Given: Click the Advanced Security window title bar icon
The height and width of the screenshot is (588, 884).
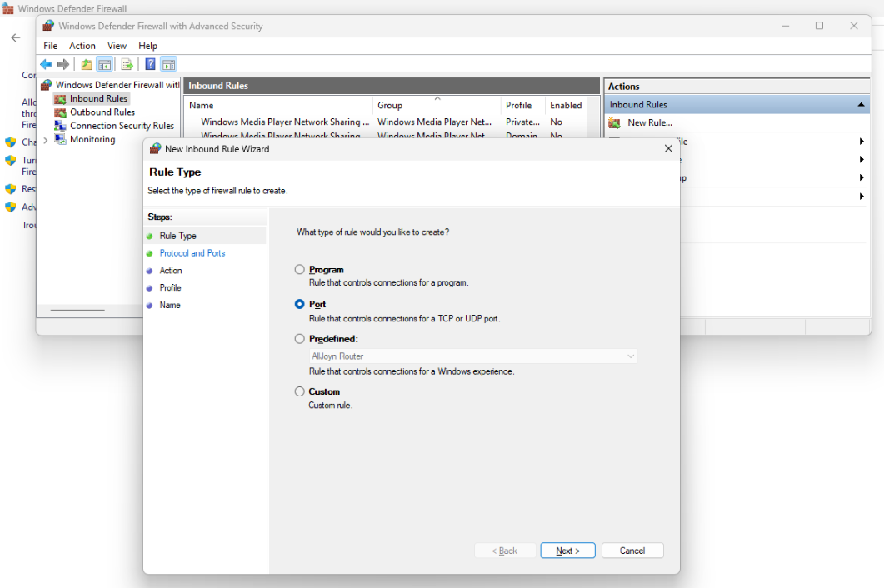Looking at the screenshot, I should click(x=48, y=26).
